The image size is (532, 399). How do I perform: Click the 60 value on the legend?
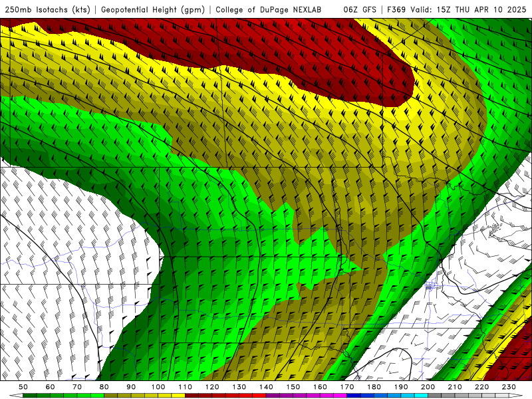click(50, 387)
